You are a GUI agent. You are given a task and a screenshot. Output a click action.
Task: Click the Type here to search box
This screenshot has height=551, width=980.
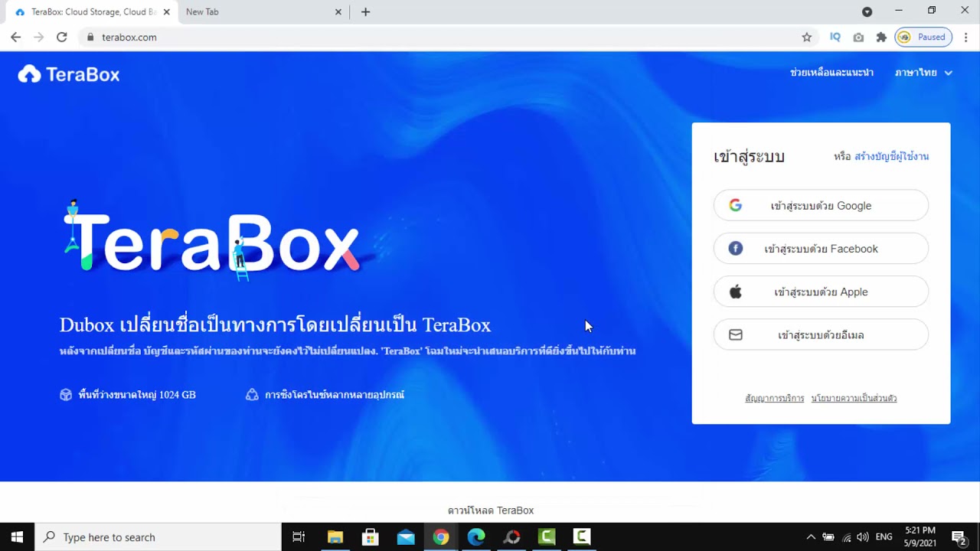tap(158, 537)
